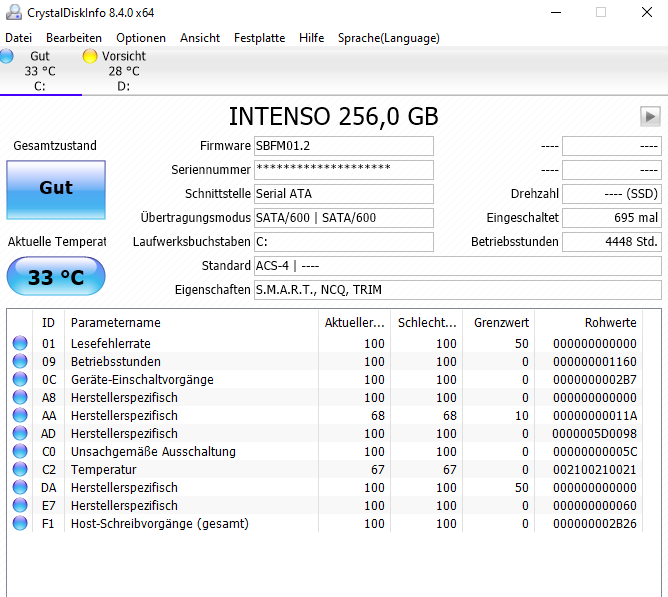Click the Eingeschaltet field 695 mal

612,217
